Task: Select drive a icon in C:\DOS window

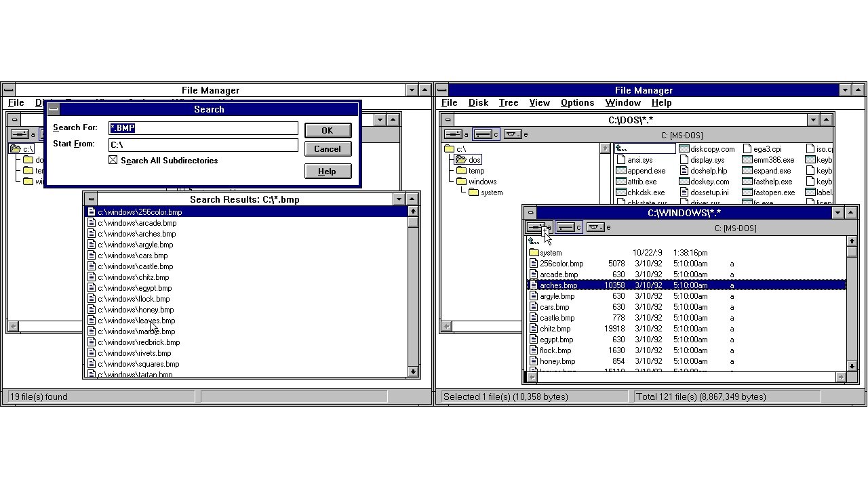Action: click(x=453, y=134)
